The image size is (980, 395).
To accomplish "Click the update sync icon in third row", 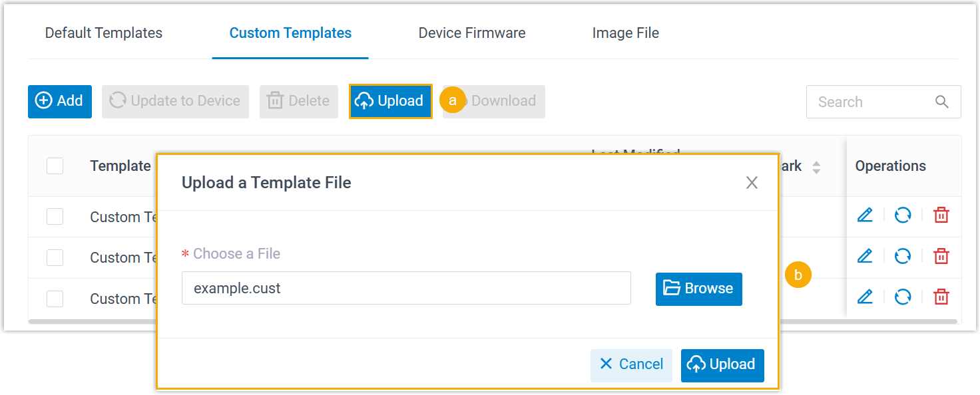I will 903,297.
